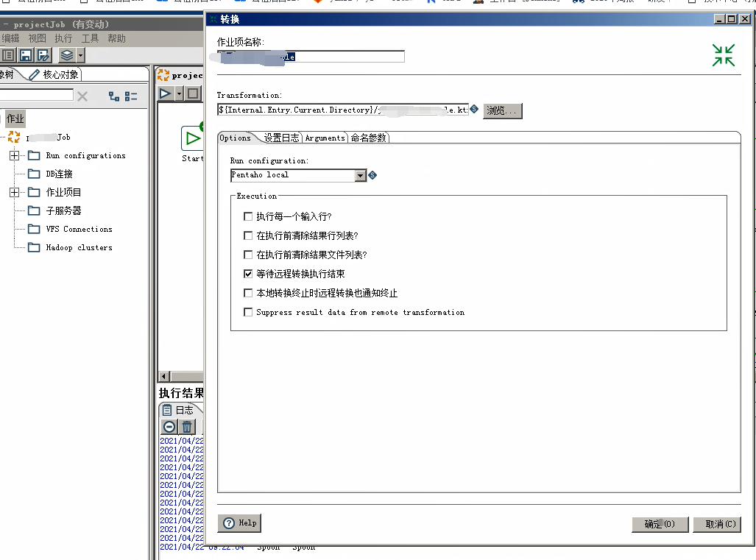
Task: Click the Help button in the dialog
Action: pyautogui.click(x=239, y=523)
